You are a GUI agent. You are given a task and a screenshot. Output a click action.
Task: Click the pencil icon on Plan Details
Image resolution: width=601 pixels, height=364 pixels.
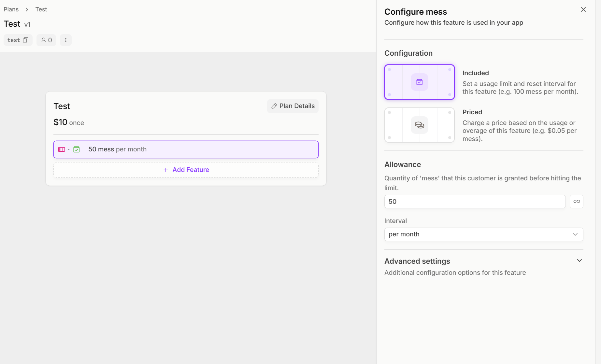pyautogui.click(x=274, y=106)
